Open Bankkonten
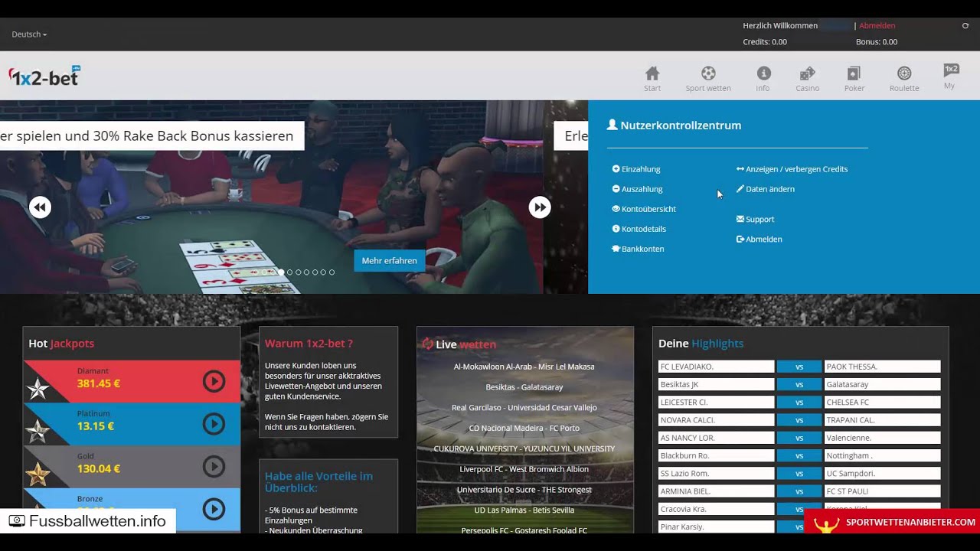The width and height of the screenshot is (980, 551). (x=638, y=249)
